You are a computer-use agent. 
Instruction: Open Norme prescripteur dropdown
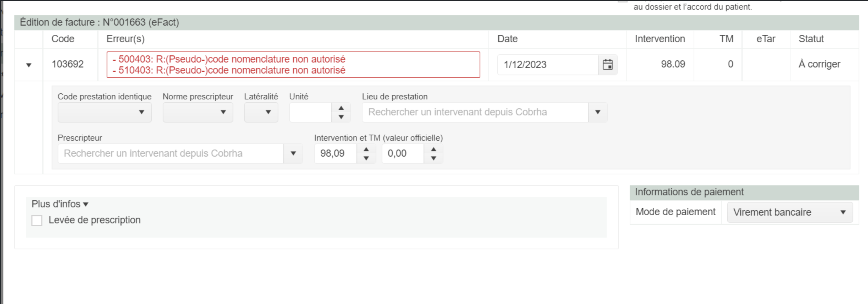click(x=198, y=112)
